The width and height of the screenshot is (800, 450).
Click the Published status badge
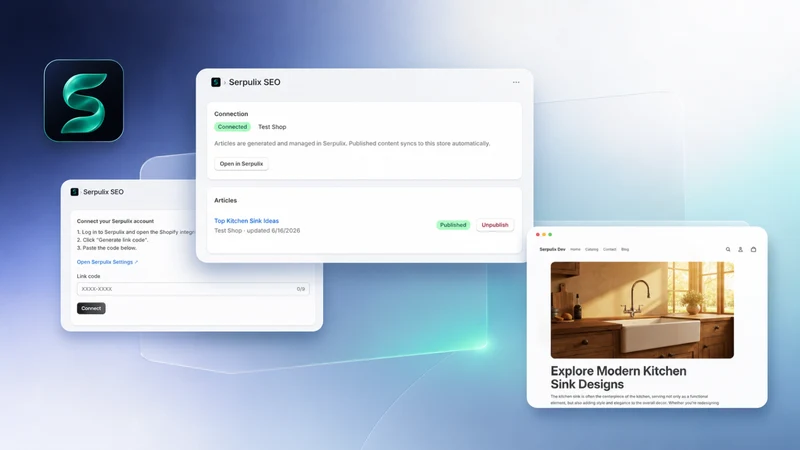[x=453, y=225]
